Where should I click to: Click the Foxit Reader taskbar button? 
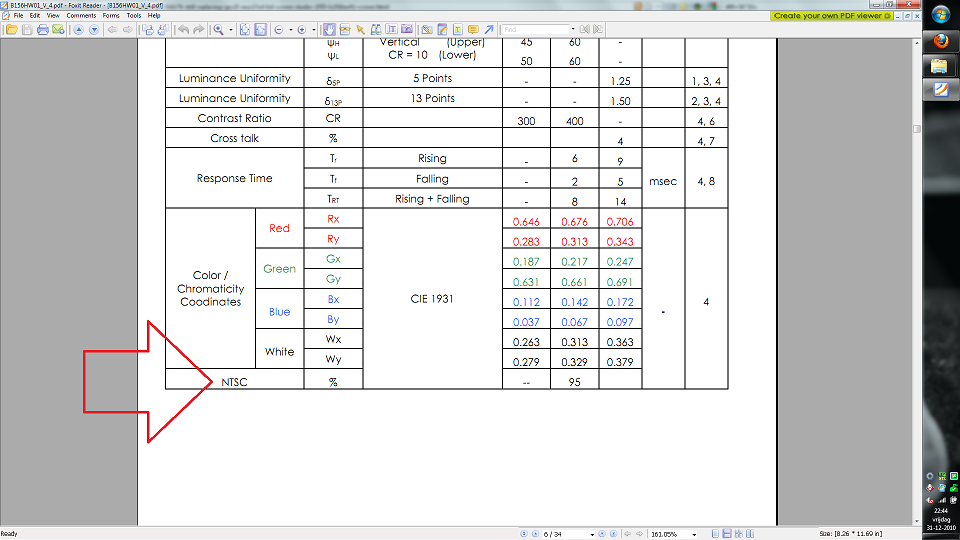coord(941,90)
